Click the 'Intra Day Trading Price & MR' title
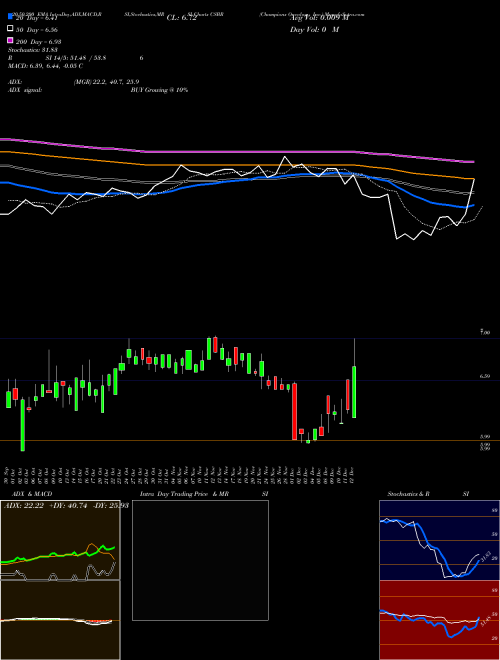The width and height of the screenshot is (500, 660). (x=185, y=494)
